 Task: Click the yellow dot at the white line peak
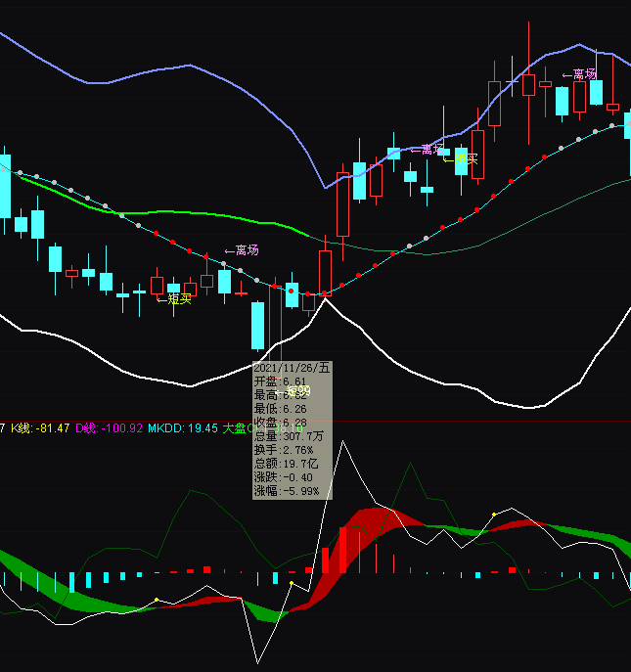495,514
